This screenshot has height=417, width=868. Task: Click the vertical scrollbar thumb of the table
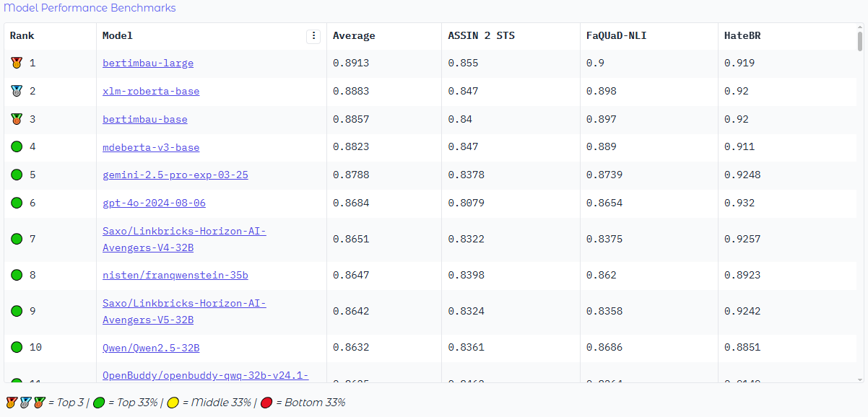(859, 41)
